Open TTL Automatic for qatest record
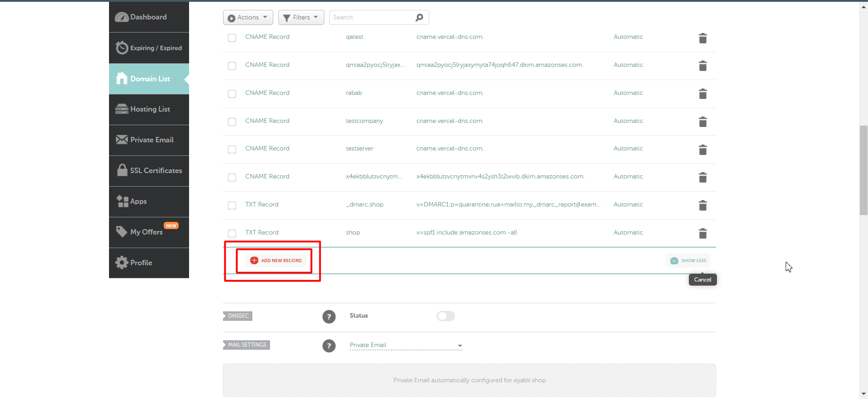This screenshot has width=868, height=399. click(628, 37)
